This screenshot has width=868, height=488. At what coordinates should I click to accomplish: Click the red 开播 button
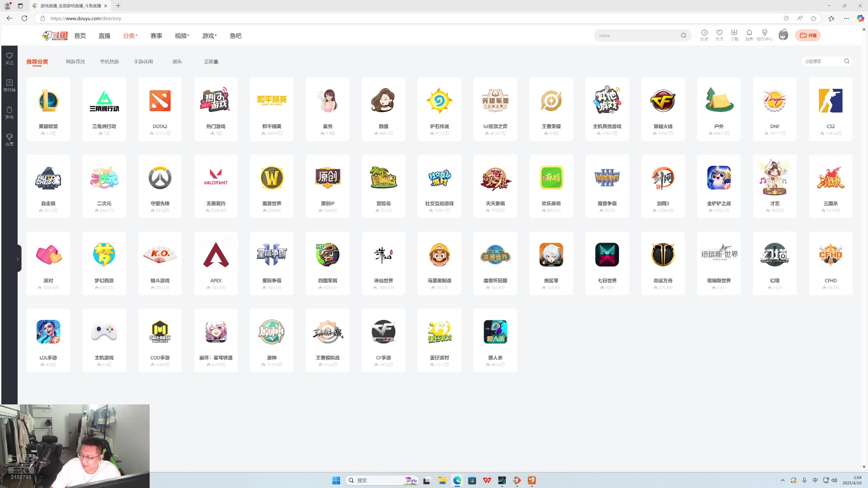click(x=808, y=35)
